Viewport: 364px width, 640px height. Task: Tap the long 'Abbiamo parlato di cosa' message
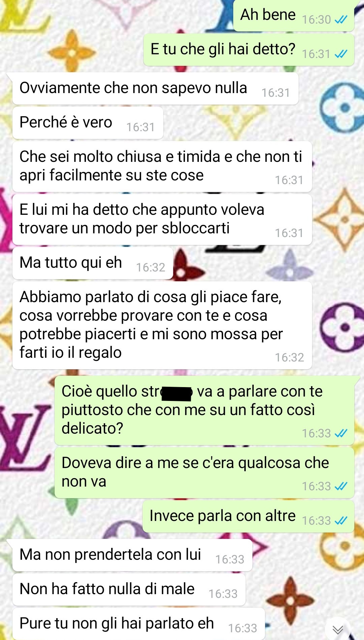click(162, 325)
